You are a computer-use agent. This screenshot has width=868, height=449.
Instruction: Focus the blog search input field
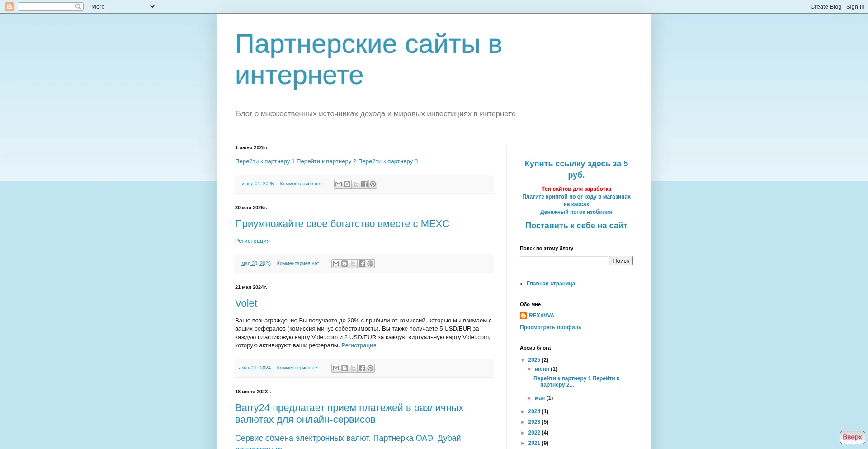[x=563, y=261]
